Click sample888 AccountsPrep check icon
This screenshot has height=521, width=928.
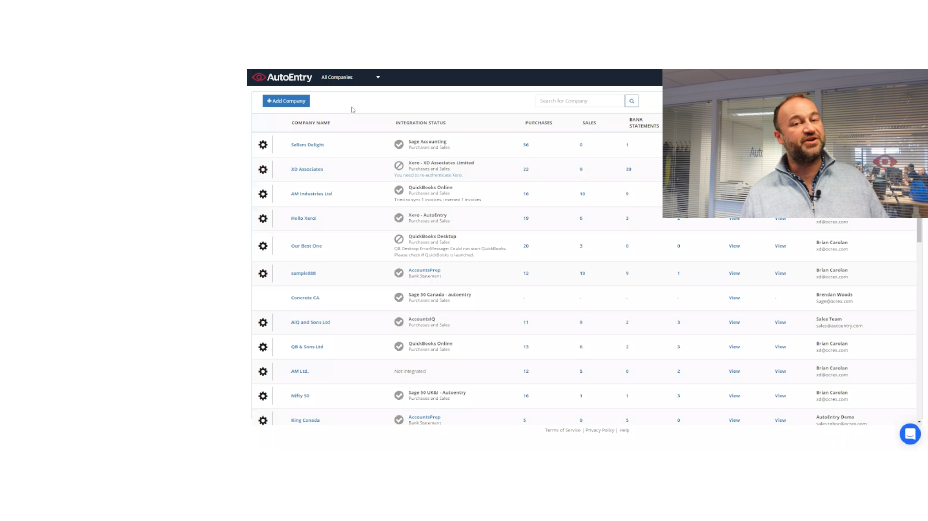click(x=399, y=273)
